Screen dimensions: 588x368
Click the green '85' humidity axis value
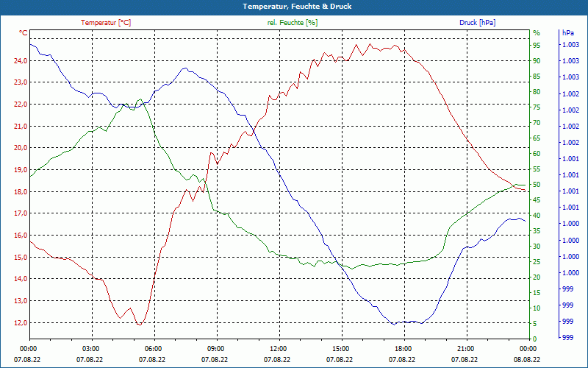tap(537, 77)
